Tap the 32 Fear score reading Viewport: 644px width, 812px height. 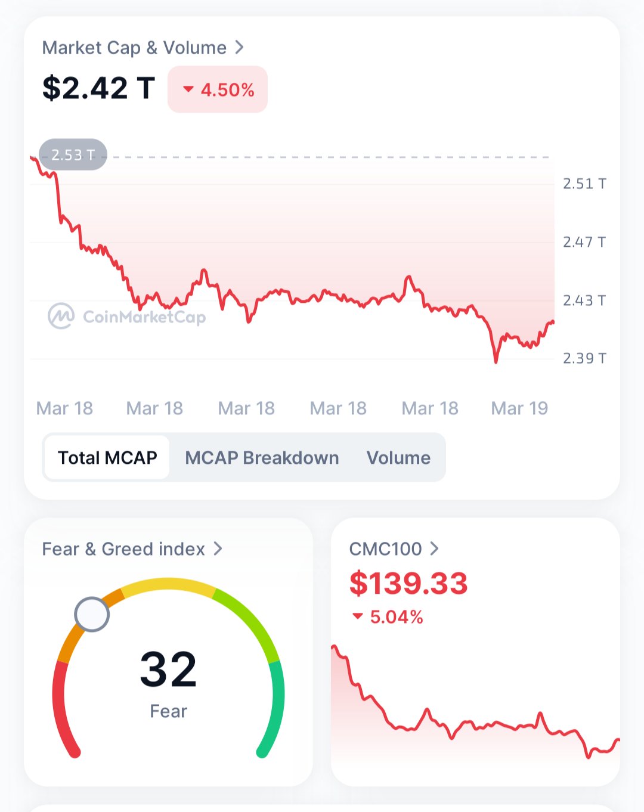point(168,670)
